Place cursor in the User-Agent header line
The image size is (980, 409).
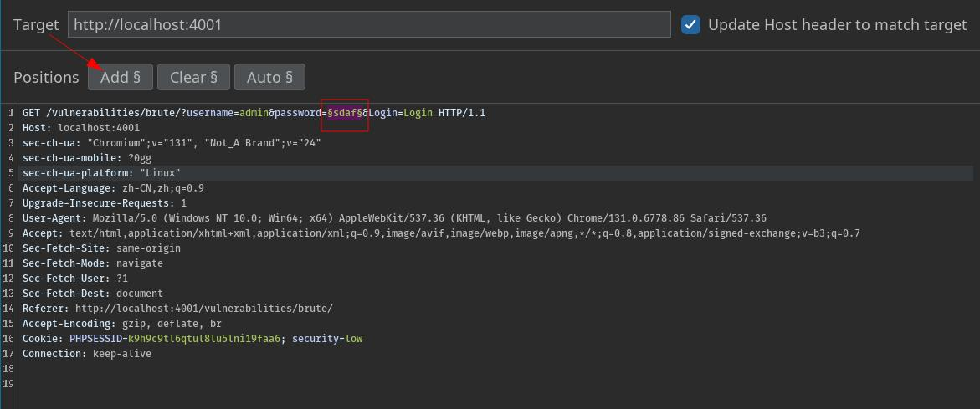click(x=393, y=218)
